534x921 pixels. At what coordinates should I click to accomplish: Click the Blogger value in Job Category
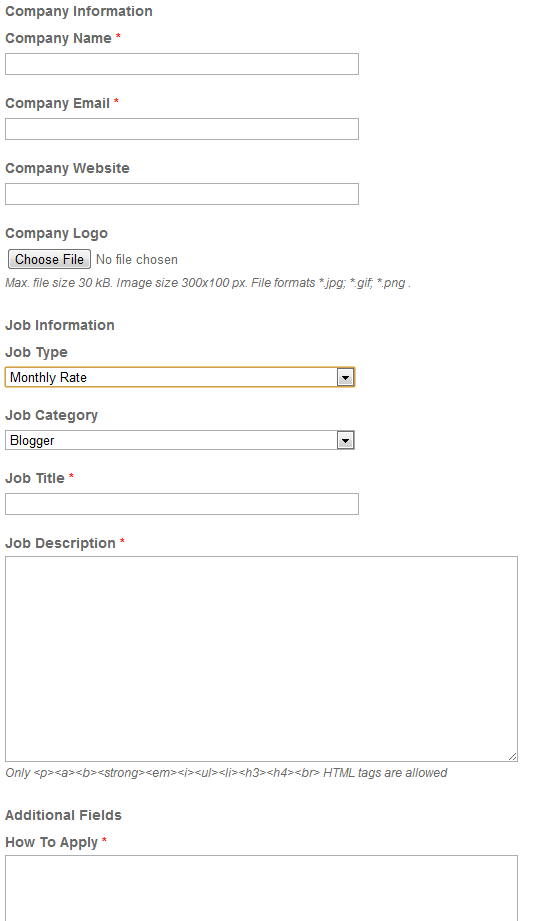click(32, 441)
